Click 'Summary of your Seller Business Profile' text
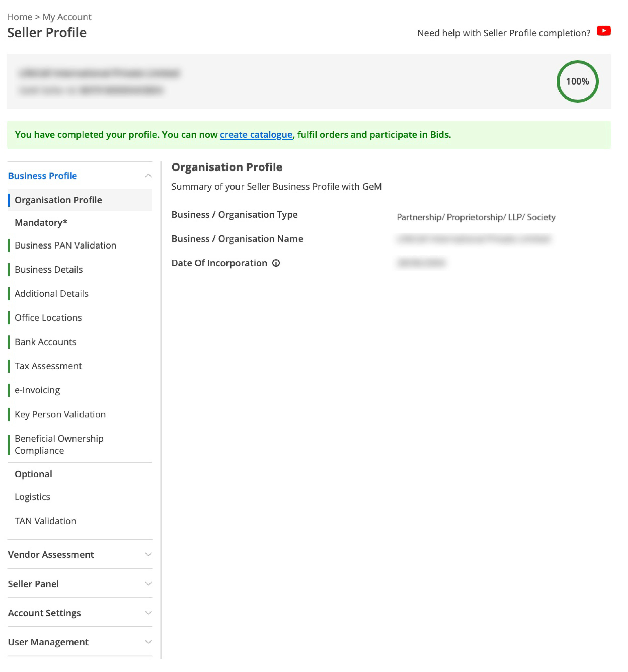Viewport: 628px width, 672px height. [x=276, y=187]
